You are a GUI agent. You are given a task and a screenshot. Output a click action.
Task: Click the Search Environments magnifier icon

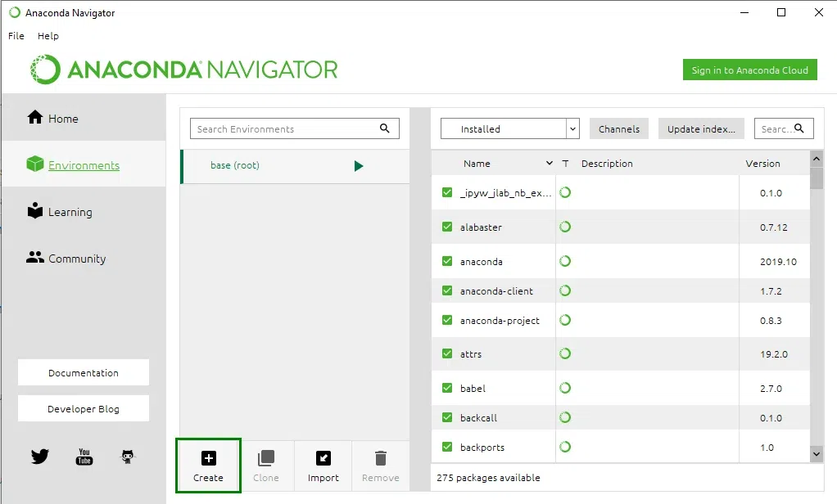point(384,128)
